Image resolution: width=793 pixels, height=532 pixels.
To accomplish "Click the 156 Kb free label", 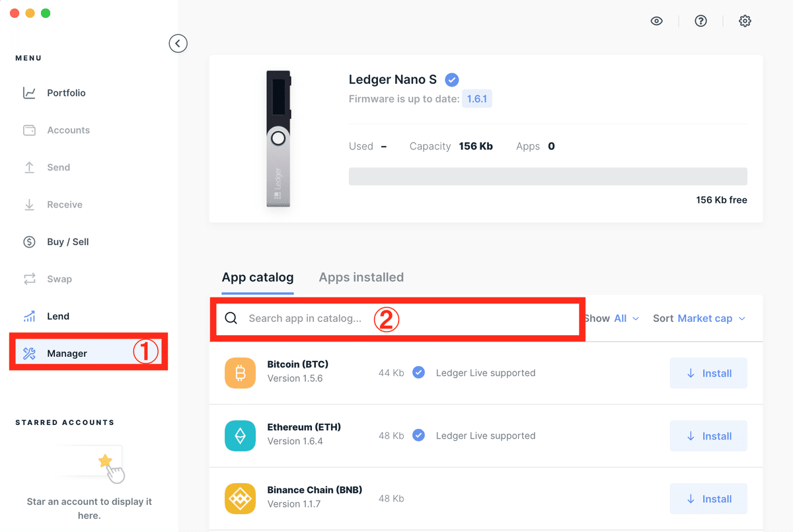I will (x=722, y=200).
